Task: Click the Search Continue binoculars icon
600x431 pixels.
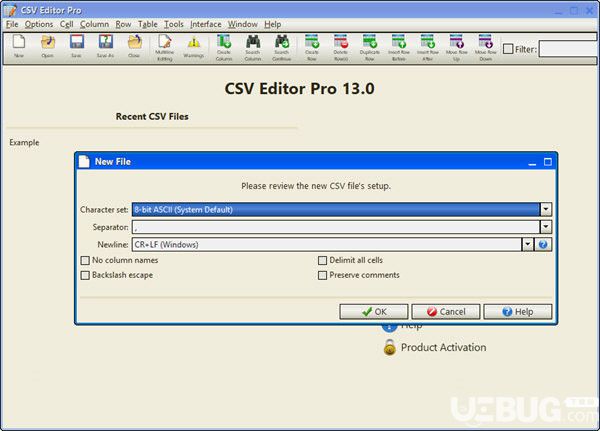Action: tap(282, 41)
